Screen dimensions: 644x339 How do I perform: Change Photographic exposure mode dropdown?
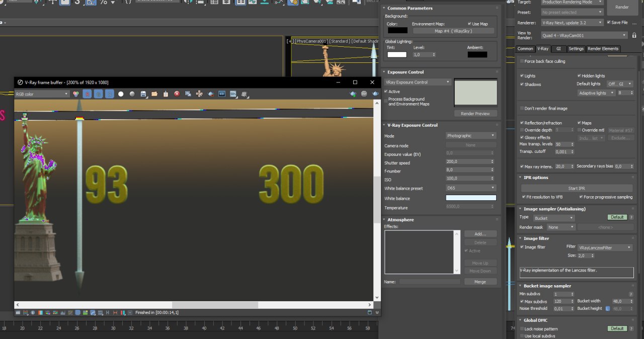pyautogui.click(x=471, y=136)
